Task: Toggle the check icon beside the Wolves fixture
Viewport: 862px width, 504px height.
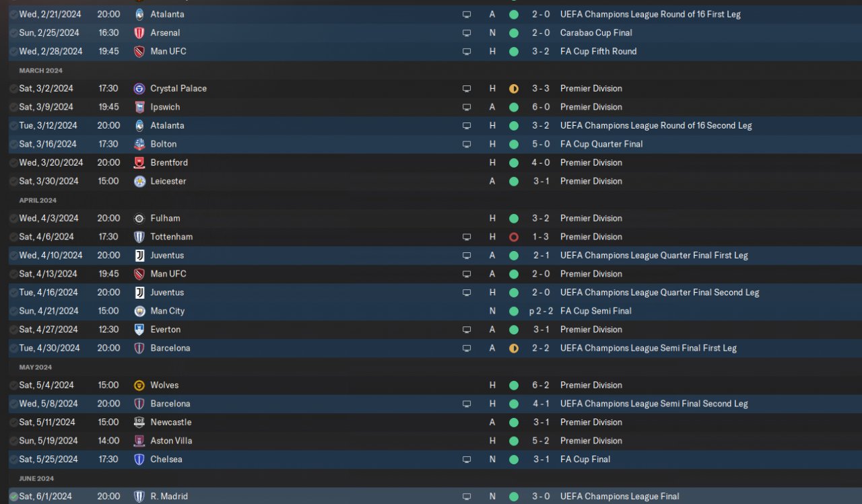Action: click(13, 386)
